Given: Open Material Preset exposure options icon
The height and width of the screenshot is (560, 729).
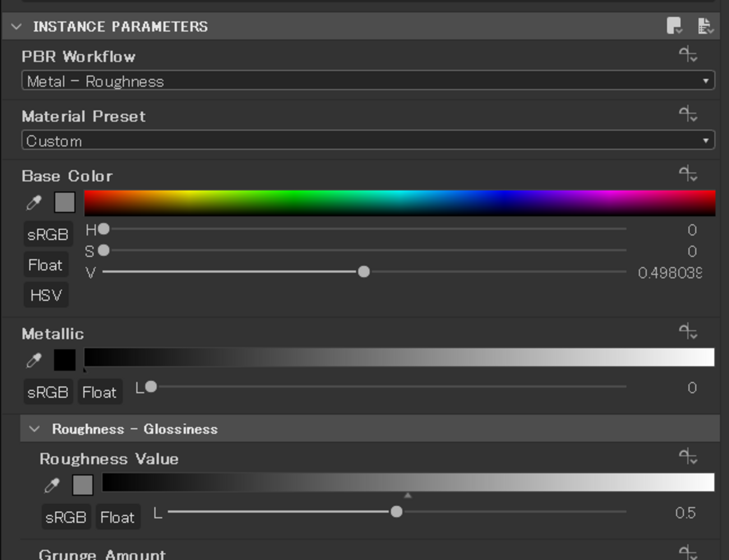Looking at the screenshot, I should [688, 115].
